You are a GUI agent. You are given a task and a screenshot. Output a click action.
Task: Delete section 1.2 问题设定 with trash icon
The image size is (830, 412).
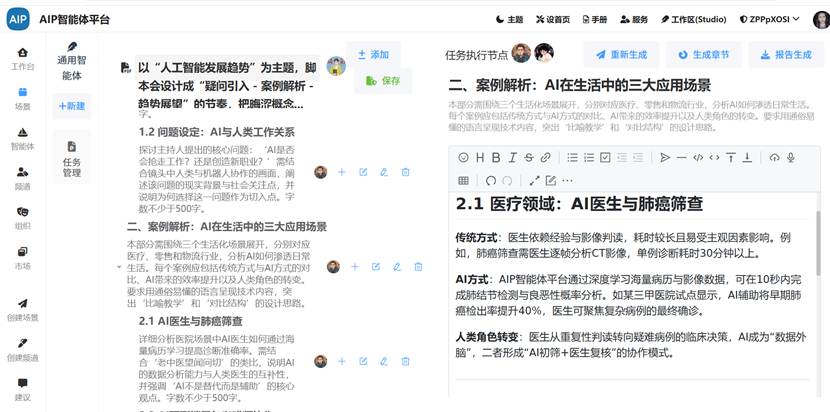405,172
